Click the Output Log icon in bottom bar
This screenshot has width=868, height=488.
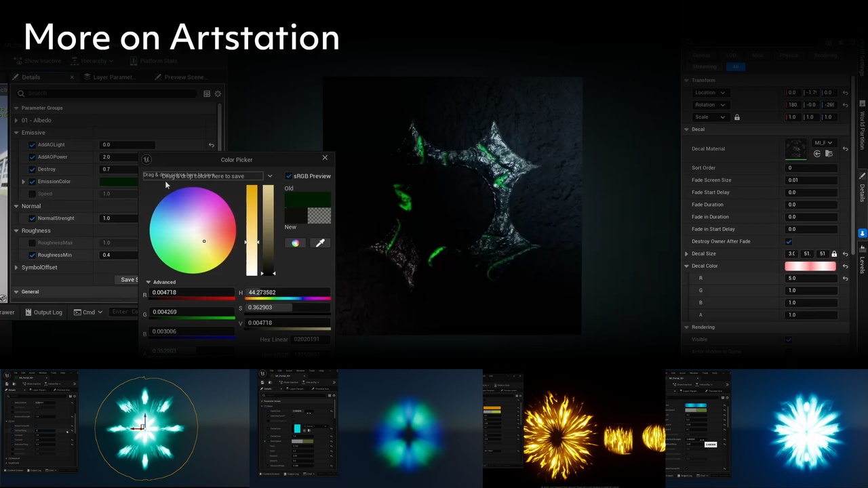(28, 312)
